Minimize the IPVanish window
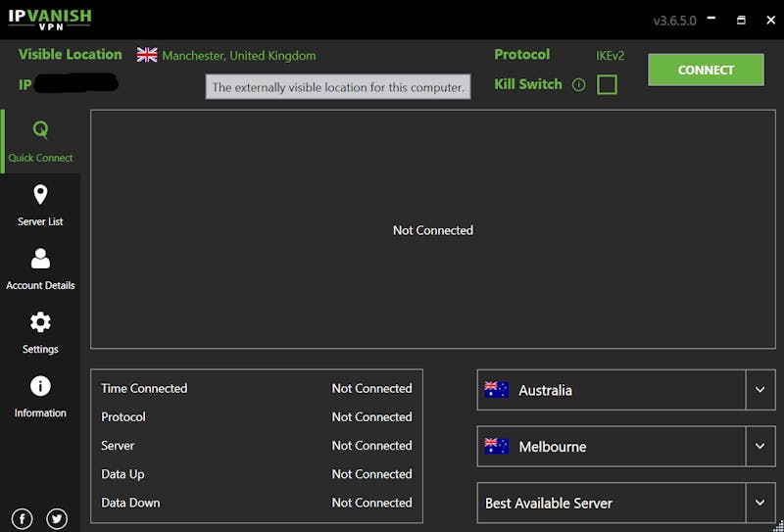The image size is (784, 532). pos(711,19)
